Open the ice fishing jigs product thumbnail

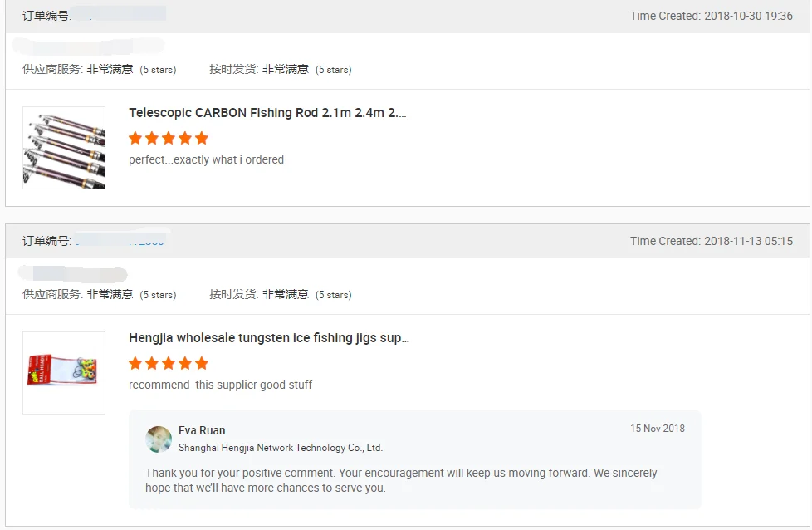click(64, 373)
